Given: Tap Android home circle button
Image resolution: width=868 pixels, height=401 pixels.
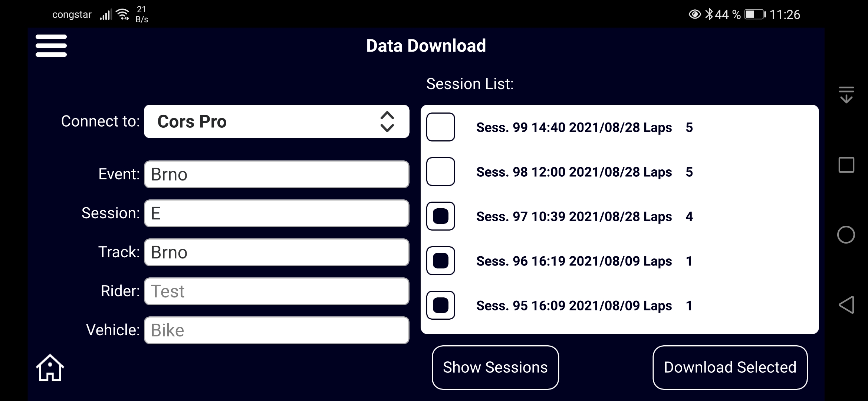Looking at the screenshot, I should [846, 235].
